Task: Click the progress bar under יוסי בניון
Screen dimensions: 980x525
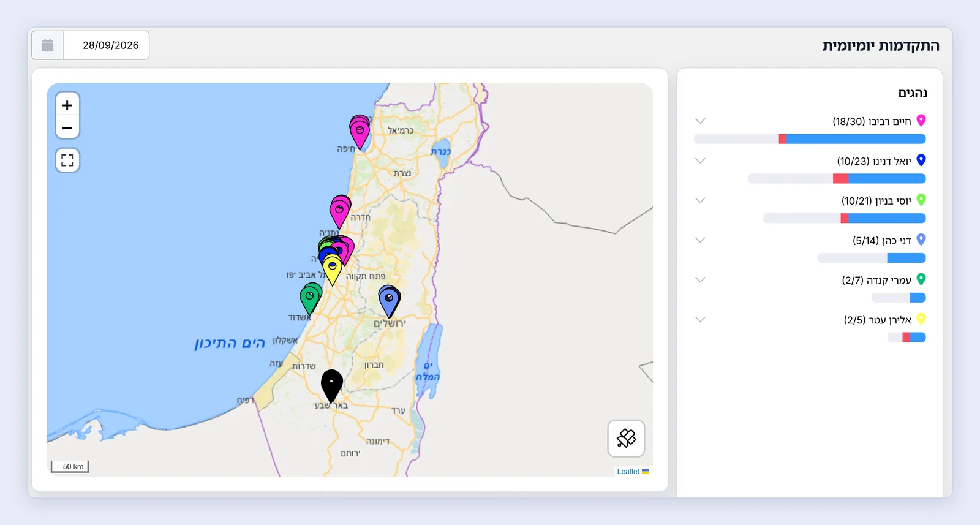Action: (x=845, y=218)
